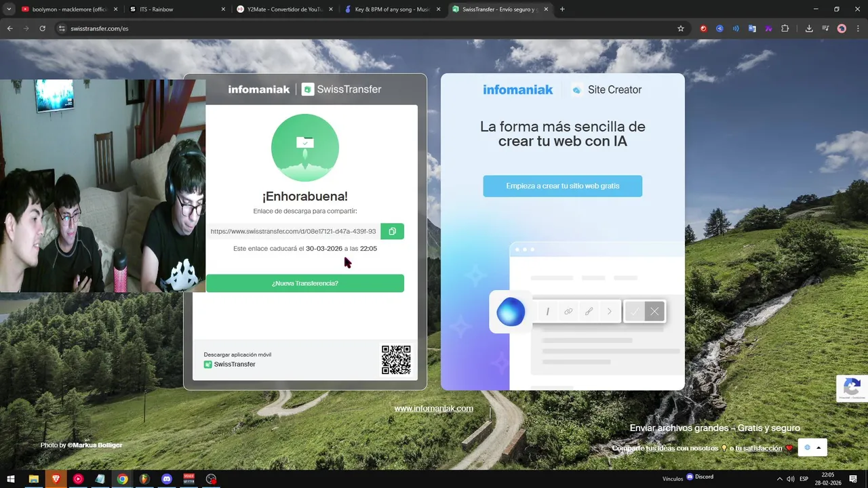Open OBS Studio from the taskbar
868x488 pixels.
[x=212, y=479]
